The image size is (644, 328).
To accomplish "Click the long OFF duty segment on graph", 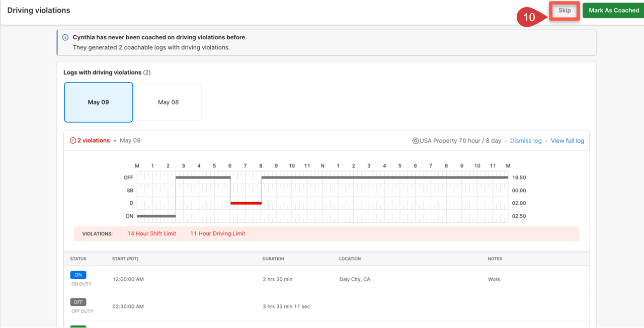I will (x=385, y=178).
